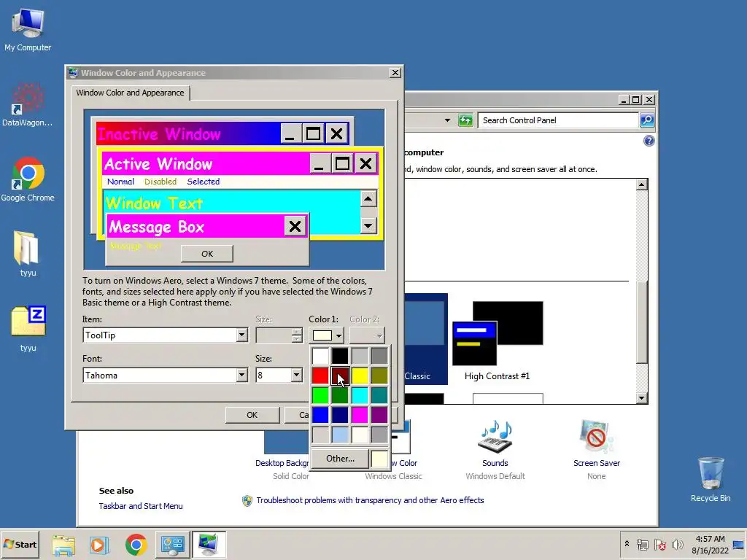The image size is (747, 560).
Task: Pick the olive color swatch
Action: click(379, 376)
